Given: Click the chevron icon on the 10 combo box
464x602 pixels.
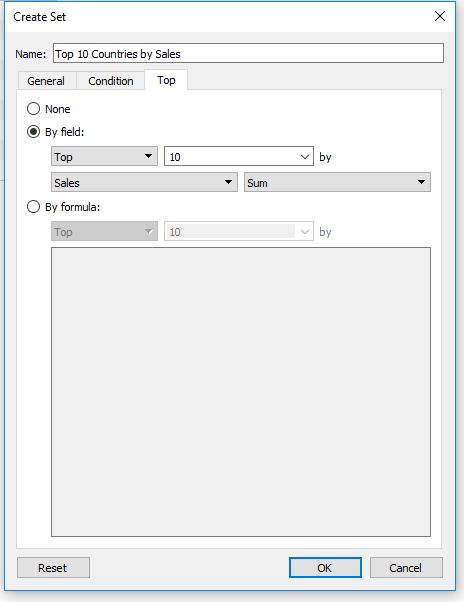Looking at the screenshot, I should point(305,157).
